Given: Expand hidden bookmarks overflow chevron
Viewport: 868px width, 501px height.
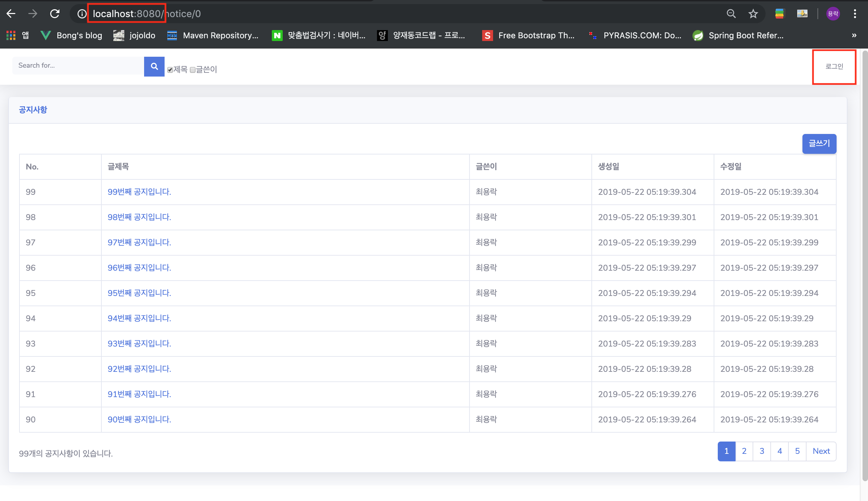Looking at the screenshot, I should point(854,36).
